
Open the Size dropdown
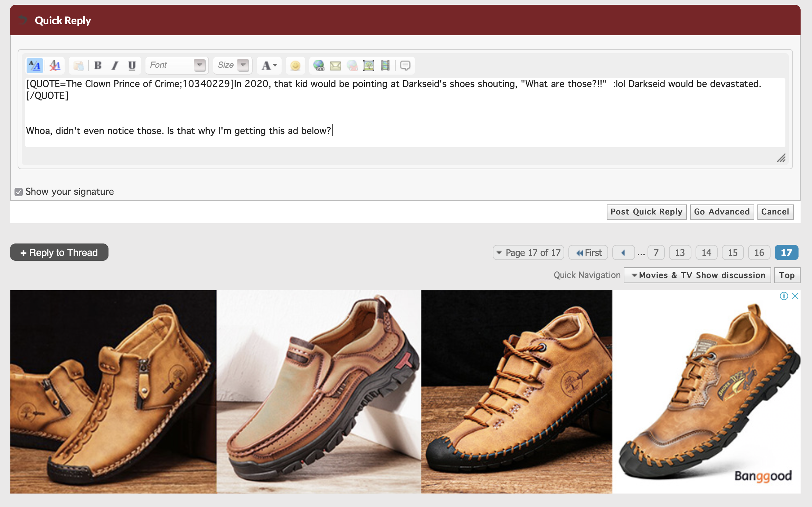[x=233, y=65]
